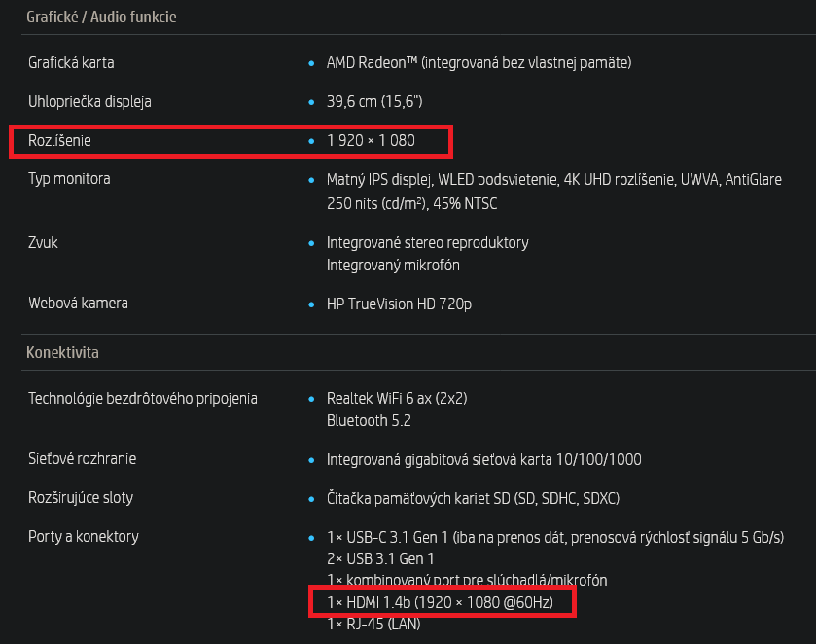Click the Realtek WiFi 6 ax entry

(x=397, y=398)
